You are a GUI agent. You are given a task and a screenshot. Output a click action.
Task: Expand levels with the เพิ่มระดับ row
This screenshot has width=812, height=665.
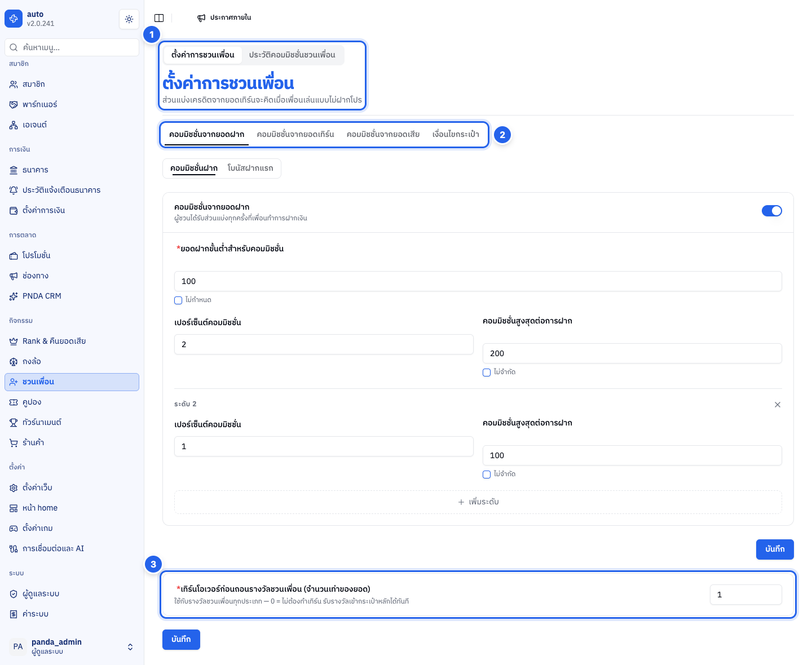point(478,502)
